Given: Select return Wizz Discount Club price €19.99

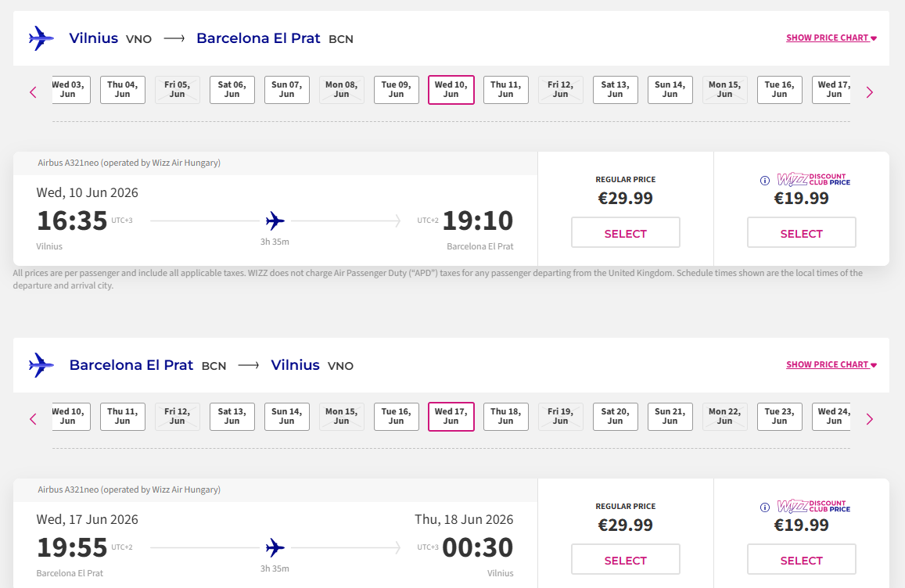Looking at the screenshot, I should click(x=801, y=560).
